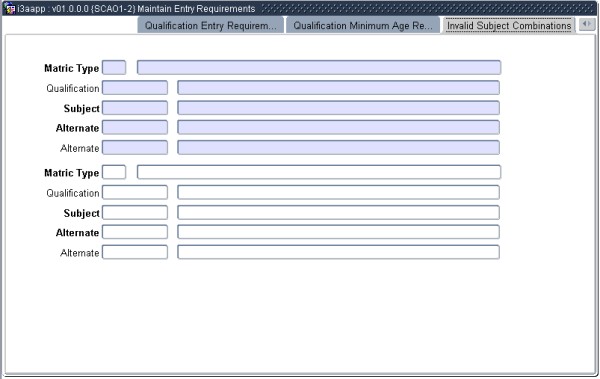The image size is (600, 379).
Task: Click first record bold Alternate description field
Action: coord(338,127)
